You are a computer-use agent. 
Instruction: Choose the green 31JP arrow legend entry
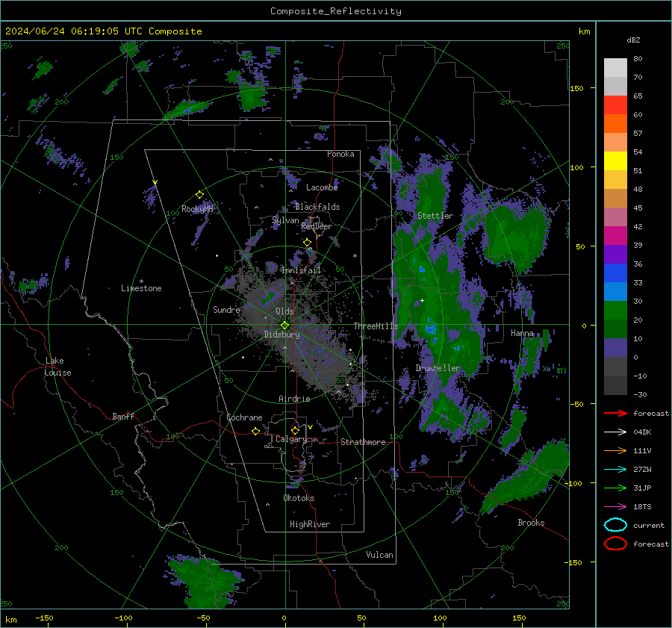click(615, 488)
